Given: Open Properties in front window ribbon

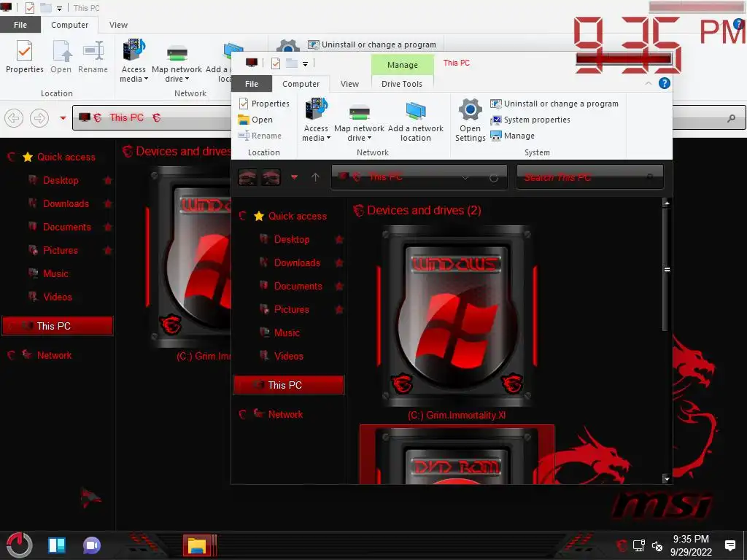Looking at the screenshot, I should click(x=264, y=104).
